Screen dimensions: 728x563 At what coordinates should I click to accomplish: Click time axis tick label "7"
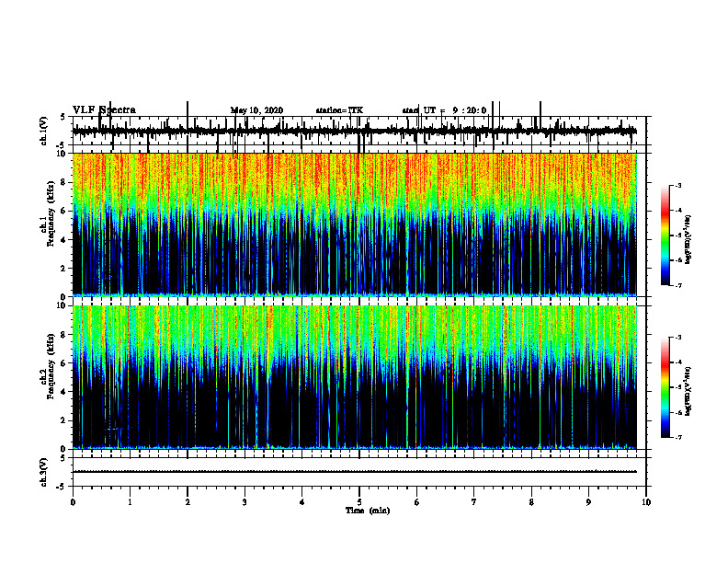point(474,502)
